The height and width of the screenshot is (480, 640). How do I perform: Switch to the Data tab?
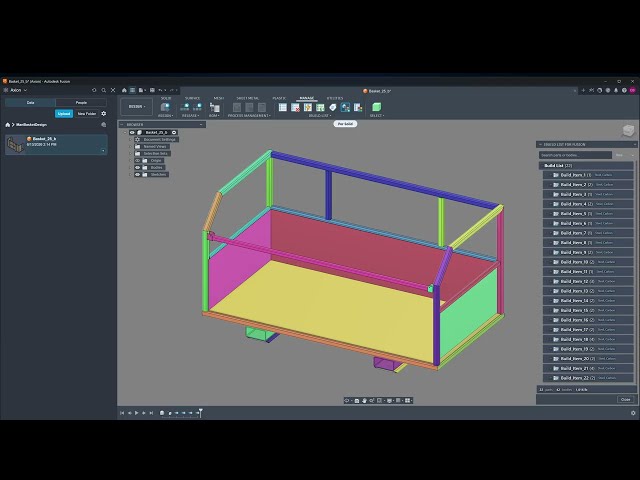click(30, 102)
